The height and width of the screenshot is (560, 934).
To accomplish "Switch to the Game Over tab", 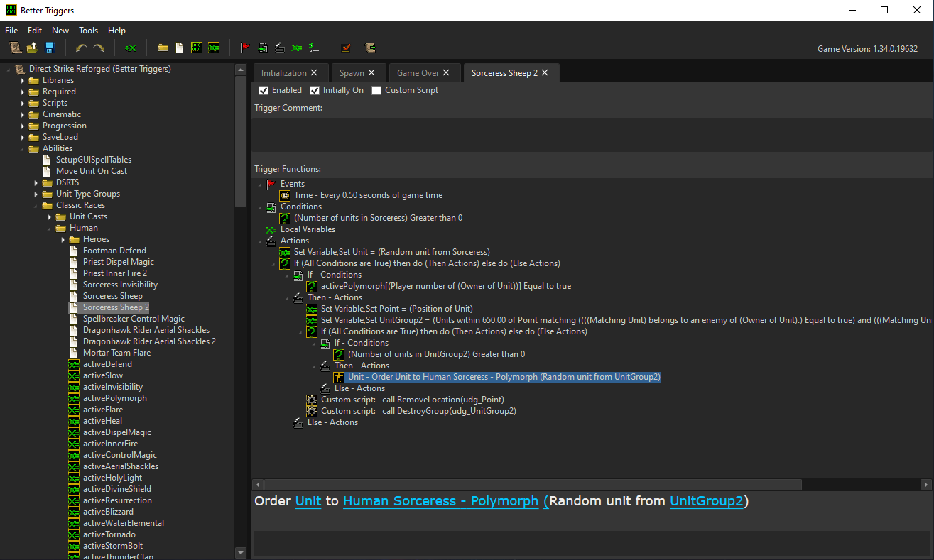I will tap(418, 72).
